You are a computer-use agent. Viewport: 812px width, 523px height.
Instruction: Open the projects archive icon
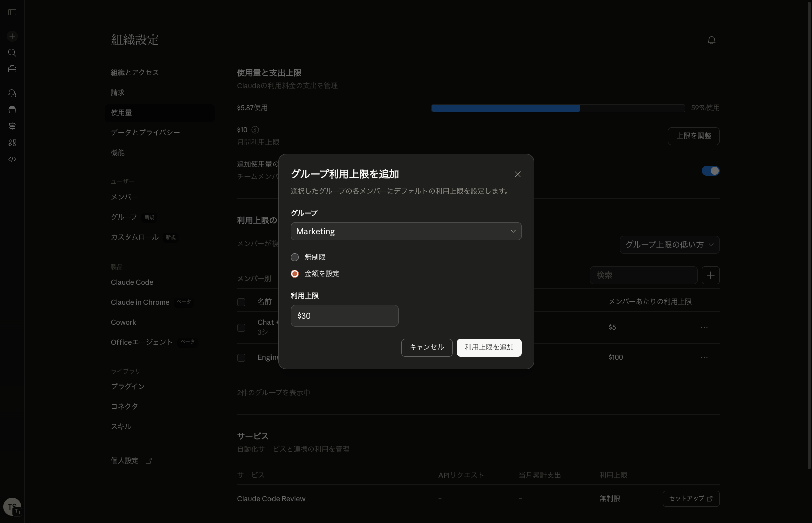tap(12, 110)
